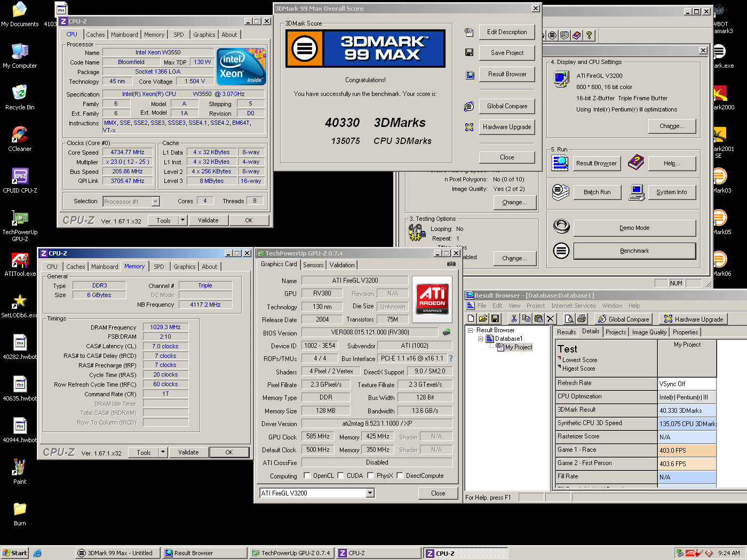Viewport: 747px width, 560px height.
Task: Switch to TechPowerUp GPU-Z taskbar button
Action: click(291, 553)
